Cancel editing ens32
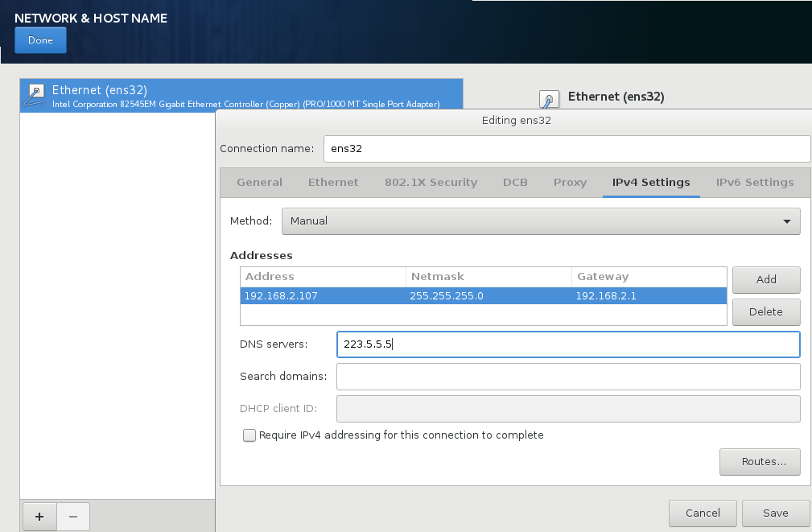The image size is (812, 532). pyautogui.click(x=703, y=513)
